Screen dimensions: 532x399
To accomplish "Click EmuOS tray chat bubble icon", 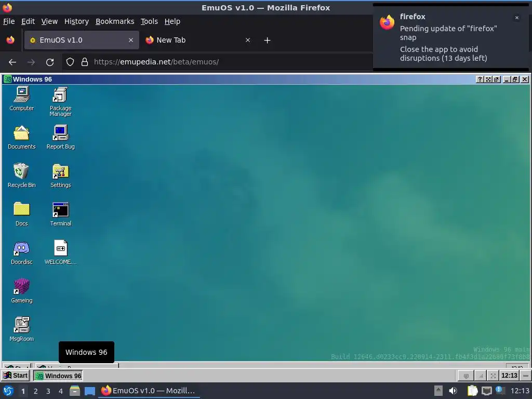I will (x=466, y=376).
